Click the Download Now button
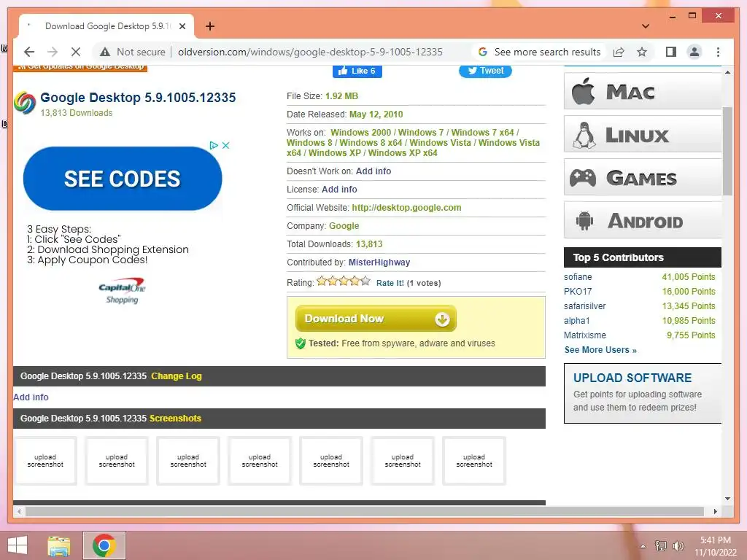Image resolution: width=747 pixels, height=560 pixels. point(376,319)
